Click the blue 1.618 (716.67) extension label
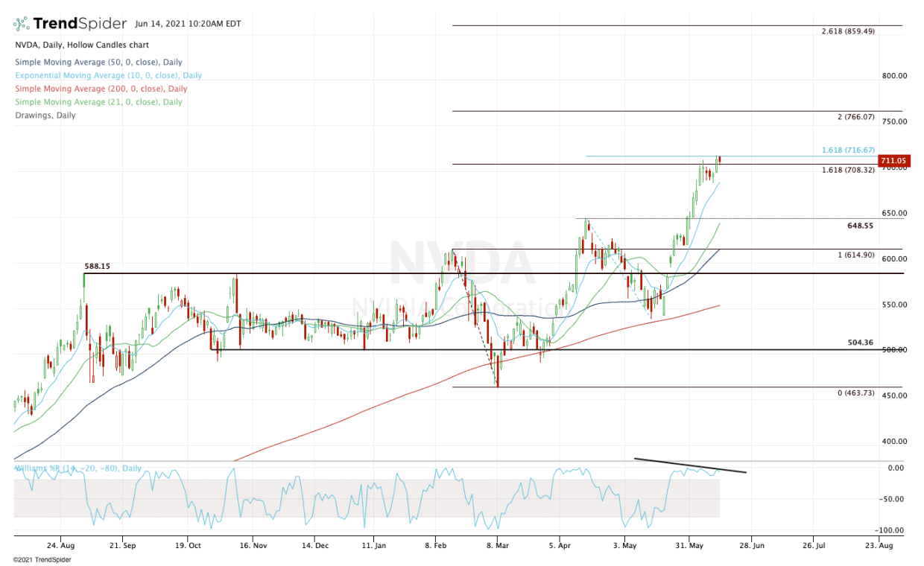 pos(848,150)
